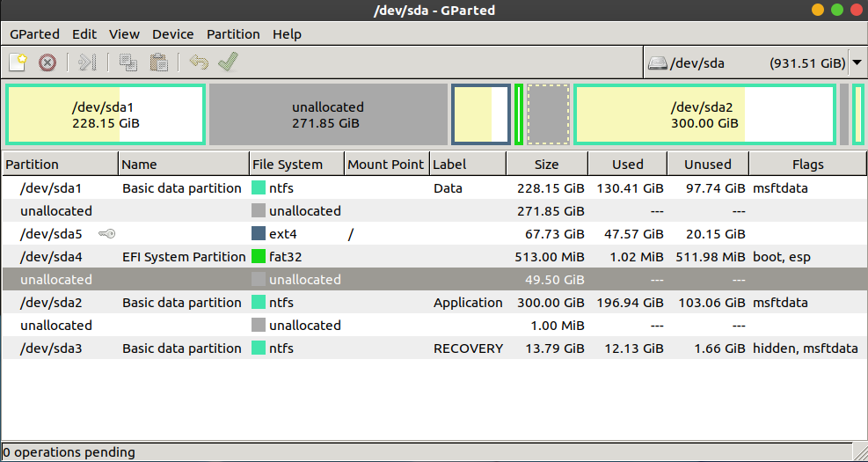
Task: Click the hard disk icon in device selector
Action: tap(658, 63)
